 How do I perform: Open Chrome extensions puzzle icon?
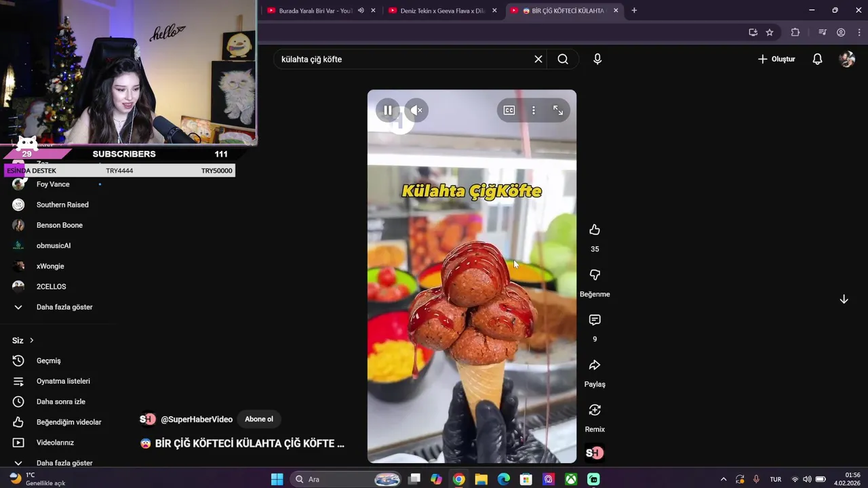795,32
